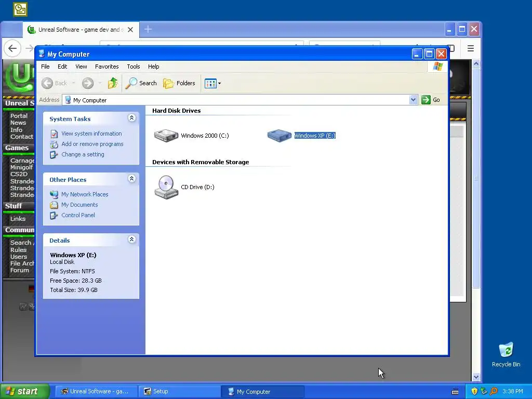Click the Back arrow in My Computer toolbar
This screenshot has height=399, width=532.
pos(47,83)
